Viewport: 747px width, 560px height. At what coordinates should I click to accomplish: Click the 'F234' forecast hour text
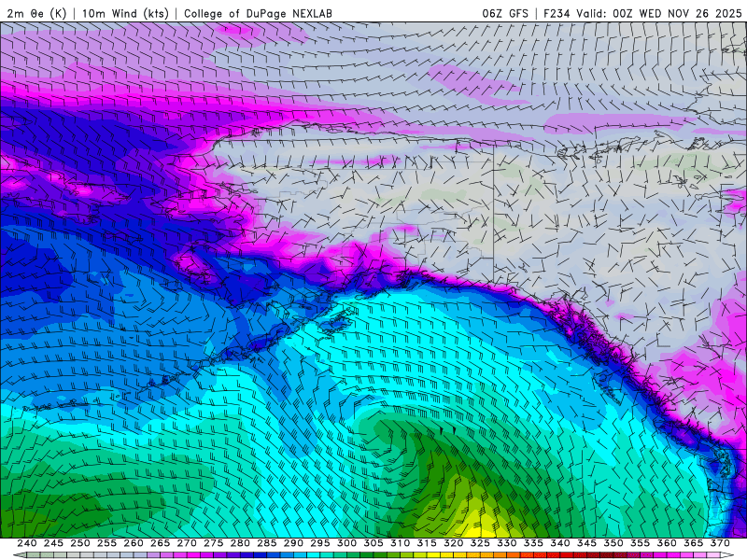(x=557, y=13)
